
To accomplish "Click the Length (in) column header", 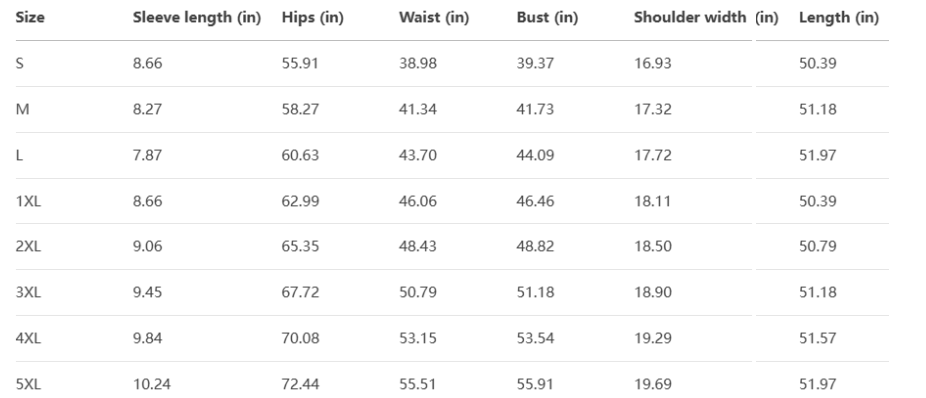I will pyautogui.click(x=839, y=18).
